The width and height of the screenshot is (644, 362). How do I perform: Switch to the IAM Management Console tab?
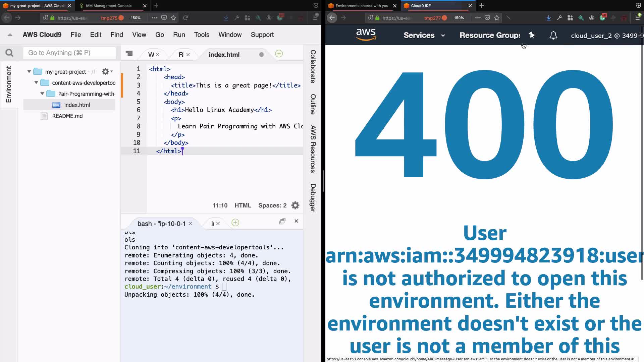(108, 6)
